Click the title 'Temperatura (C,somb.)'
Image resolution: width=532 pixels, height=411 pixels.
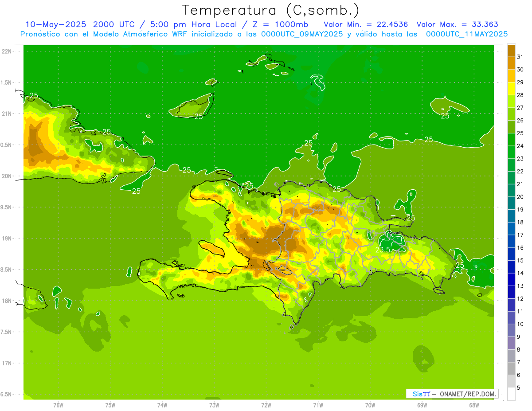coord(270,11)
